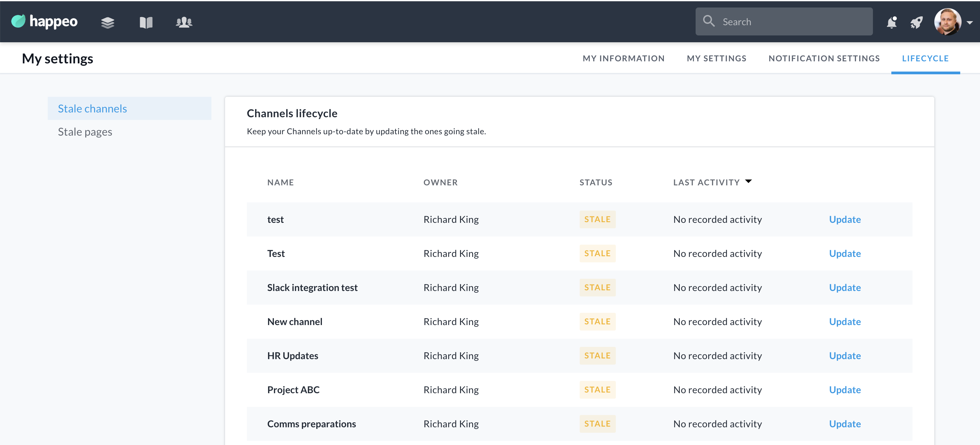980x445 pixels.
Task: Click the search magnifier icon
Action: [708, 21]
